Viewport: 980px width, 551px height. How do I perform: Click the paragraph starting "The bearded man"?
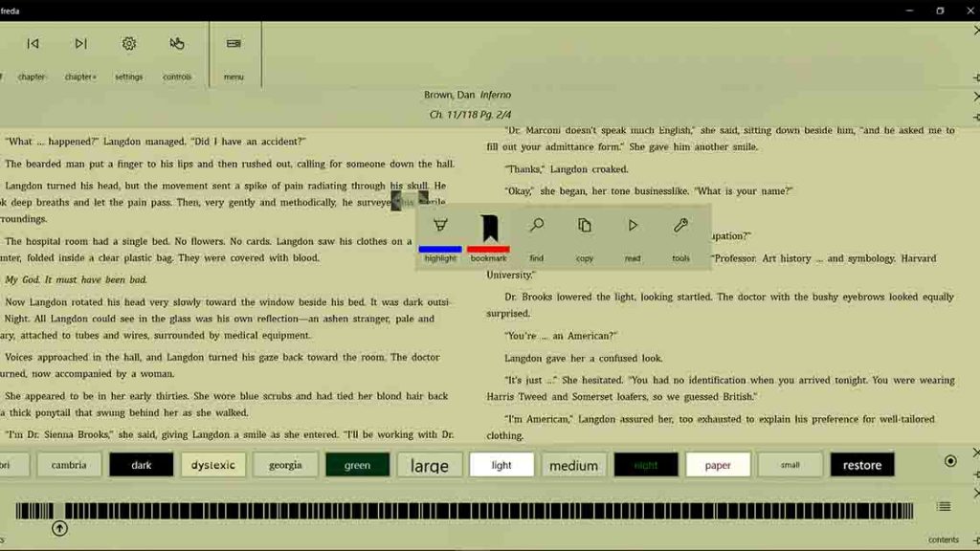point(230,165)
